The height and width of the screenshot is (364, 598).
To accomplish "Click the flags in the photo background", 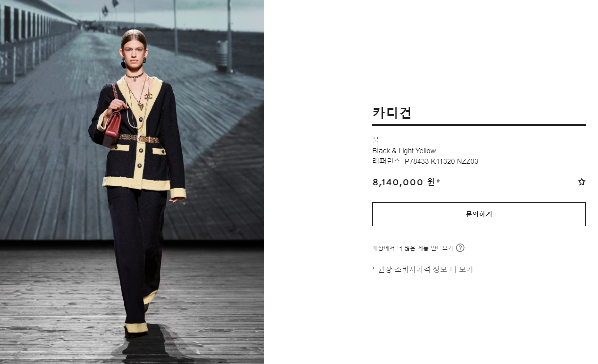I will coord(110,8).
